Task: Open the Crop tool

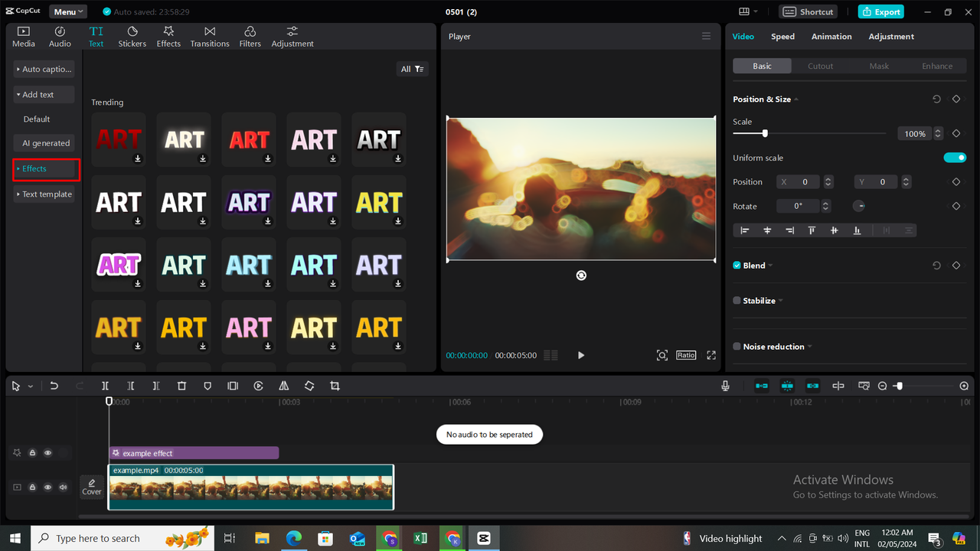Action: coord(335,386)
